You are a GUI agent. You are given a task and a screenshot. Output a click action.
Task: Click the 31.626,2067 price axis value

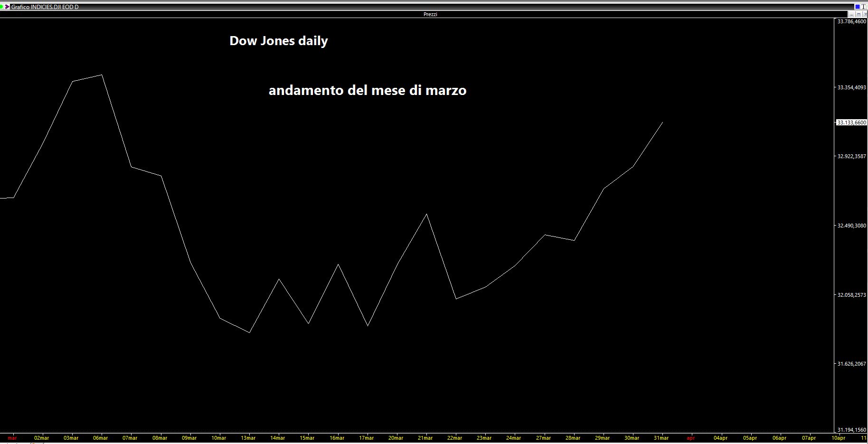pos(852,364)
